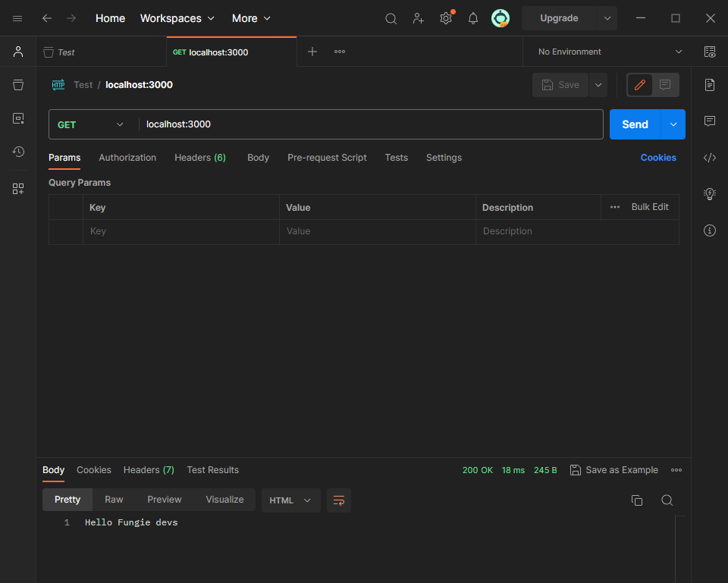Click Bulk Edit
Screen dimensions: 728x583
point(650,207)
